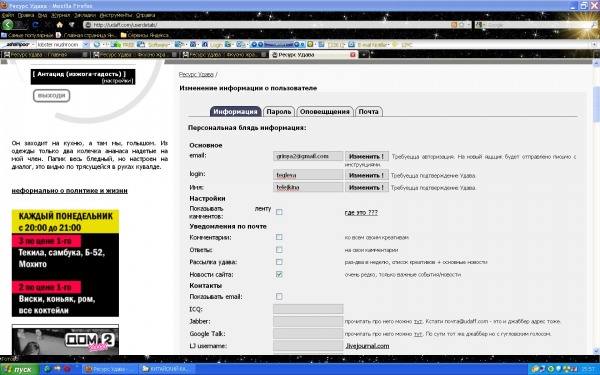Screen dimensions: 600x375
Task: Switch to КИТАЙСКИЙ КА... taskbar folder window
Action: (x=167, y=369)
